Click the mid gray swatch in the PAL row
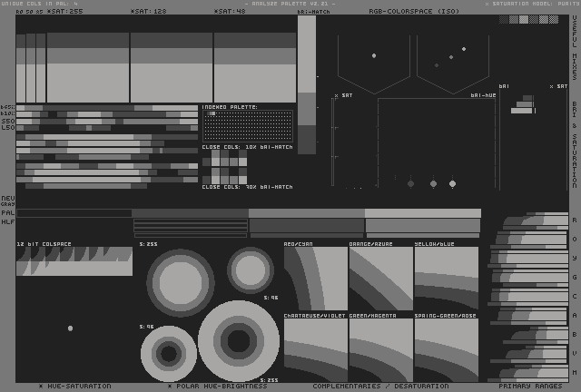The height and width of the screenshot is (392, 581). click(x=307, y=213)
